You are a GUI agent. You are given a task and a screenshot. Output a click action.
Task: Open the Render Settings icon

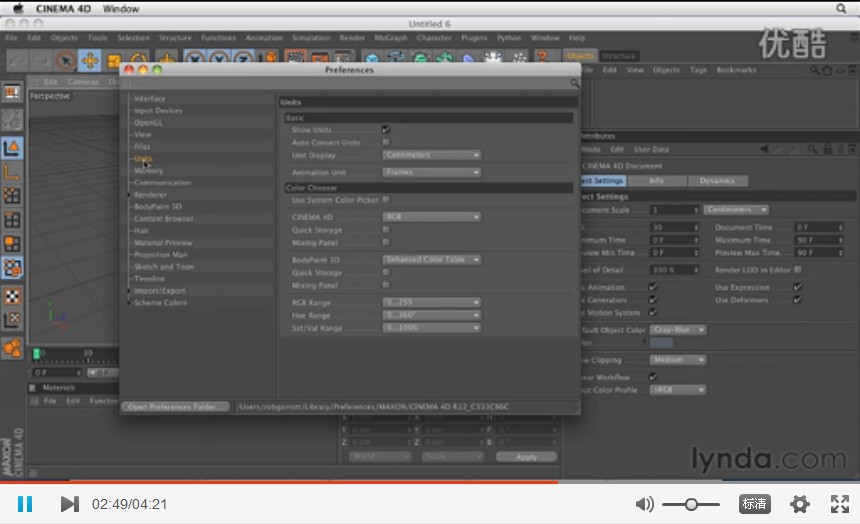(344, 58)
